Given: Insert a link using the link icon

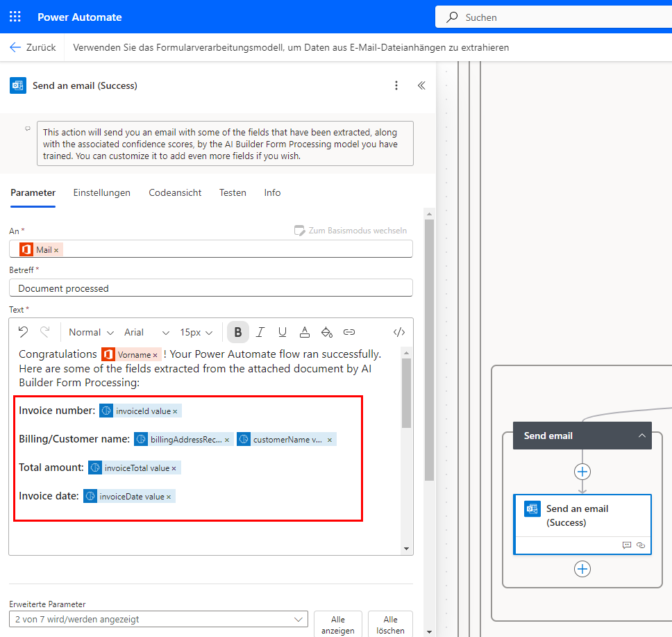Looking at the screenshot, I should click(349, 332).
